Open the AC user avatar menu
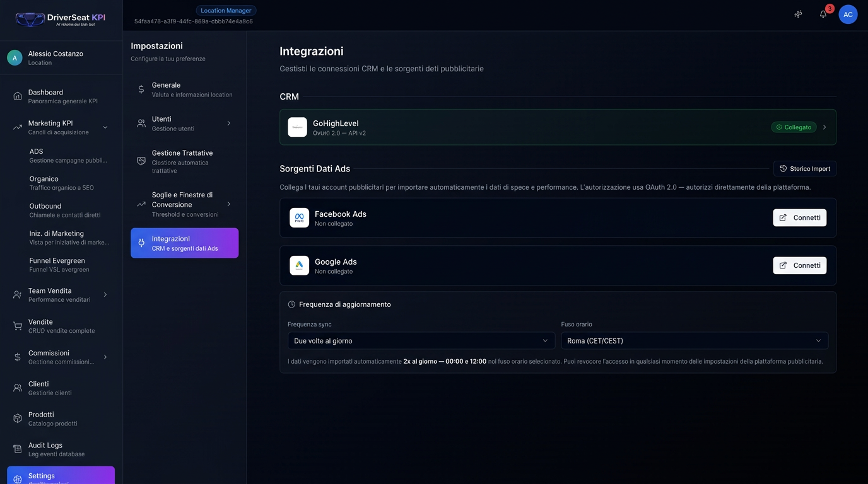 [x=848, y=14]
